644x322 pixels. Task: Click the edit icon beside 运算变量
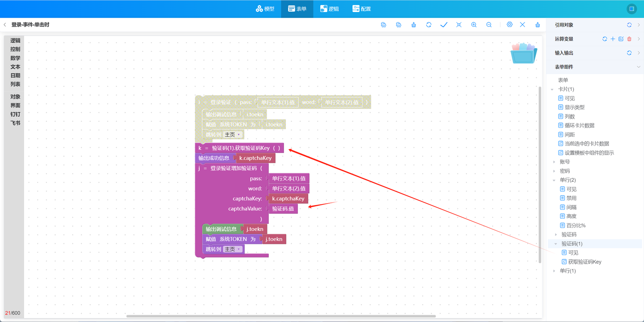point(621,39)
